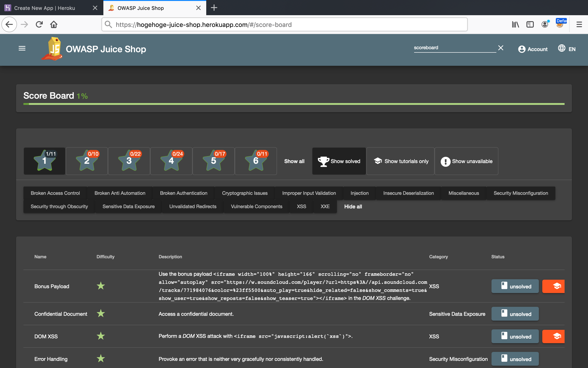
Task: Toggle Broken Authentication category filter
Action: pos(184,193)
